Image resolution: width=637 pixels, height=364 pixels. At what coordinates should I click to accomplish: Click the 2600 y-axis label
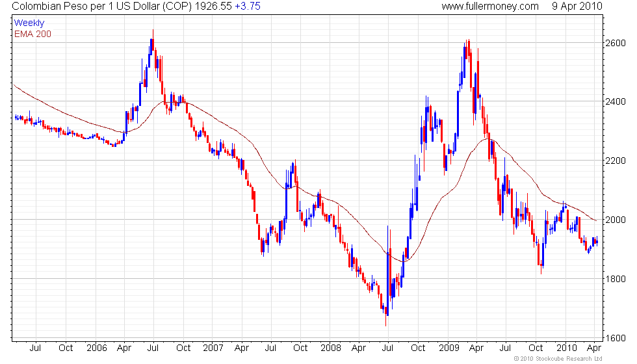pyautogui.click(x=616, y=43)
